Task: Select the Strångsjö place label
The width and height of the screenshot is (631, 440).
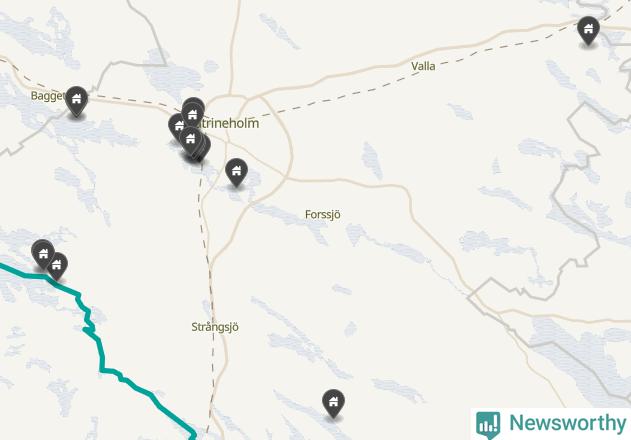Action: click(215, 327)
